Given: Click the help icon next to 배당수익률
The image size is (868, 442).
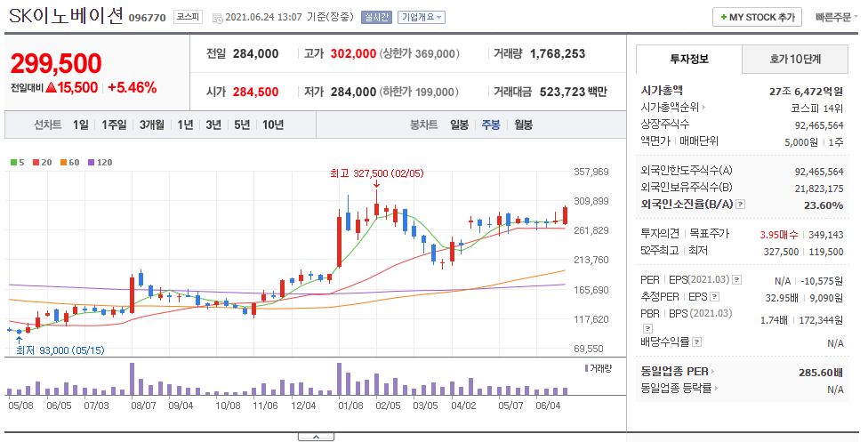Looking at the screenshot, I should 697,342.
